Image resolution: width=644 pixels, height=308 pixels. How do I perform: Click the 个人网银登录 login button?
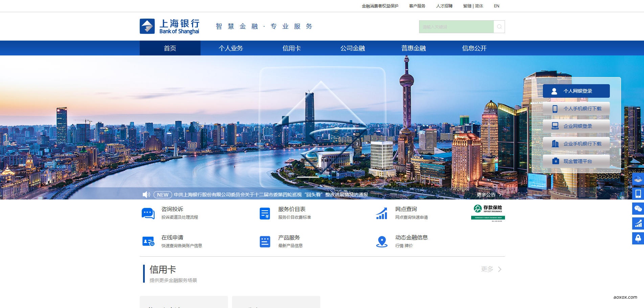576,91
